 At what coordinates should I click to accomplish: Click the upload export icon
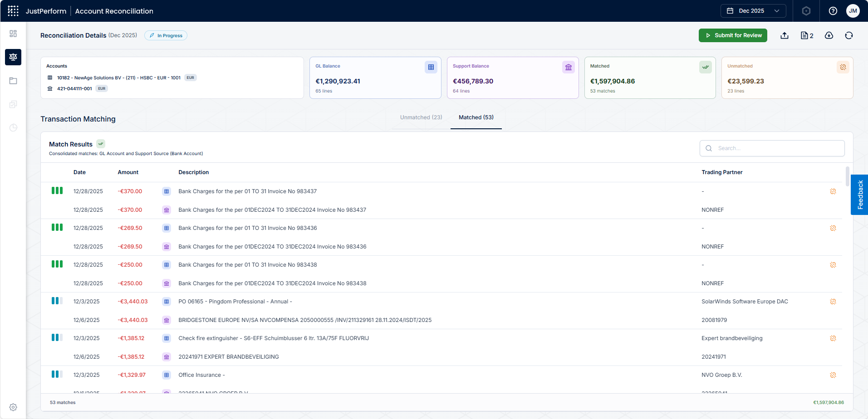click(785, 35)
